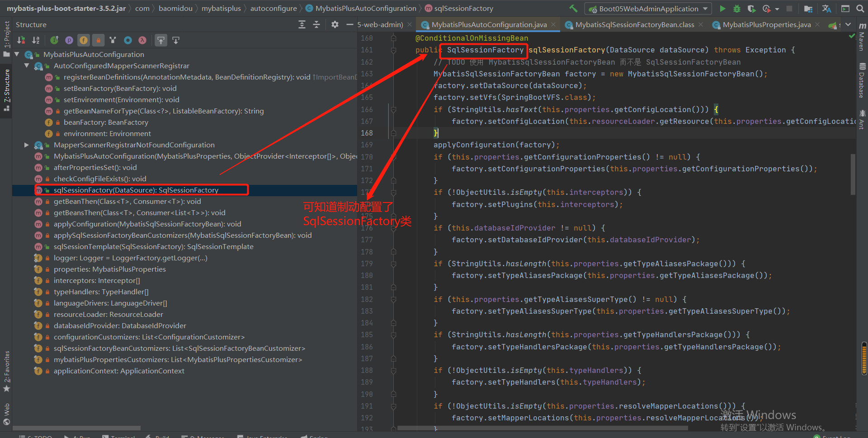
Task: Click the Stop square icon
Action: click(x=789, y=9)
